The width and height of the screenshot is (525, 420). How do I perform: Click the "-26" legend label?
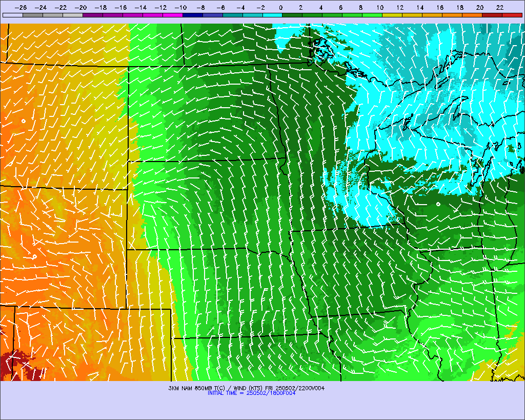(21, 7)
